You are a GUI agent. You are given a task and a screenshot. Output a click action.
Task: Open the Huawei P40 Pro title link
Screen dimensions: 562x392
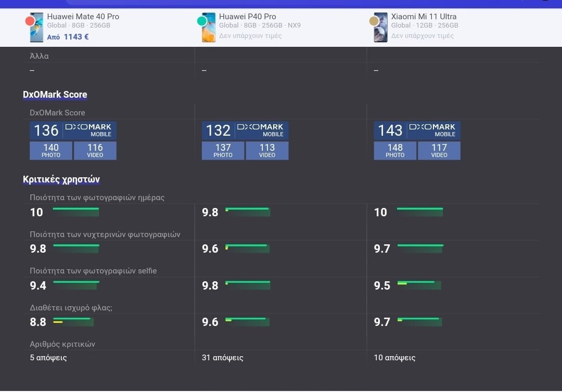(x=248, y=17)
